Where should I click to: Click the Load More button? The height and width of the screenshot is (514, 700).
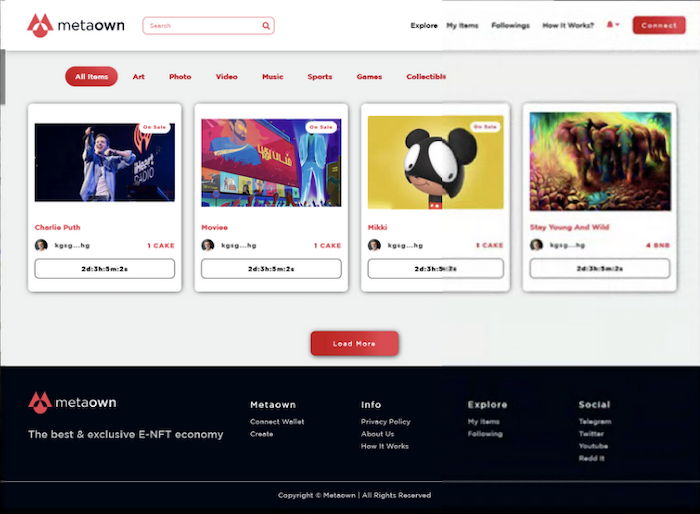pyautogui.click(x=354, y=343)
